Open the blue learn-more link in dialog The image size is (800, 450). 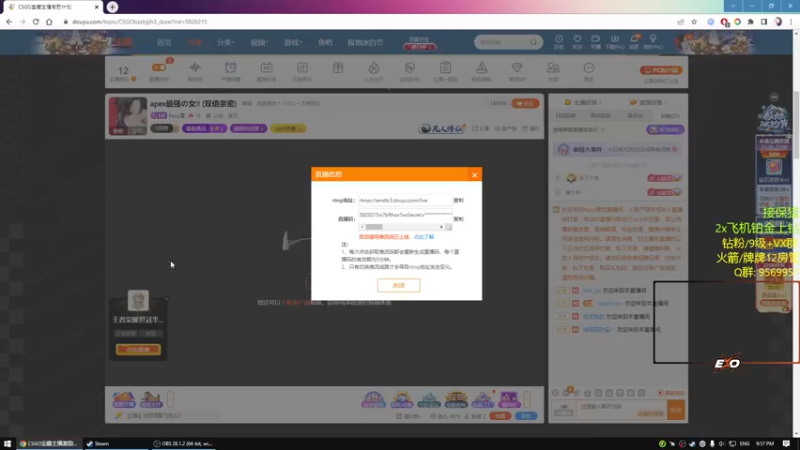click(424, 237)
